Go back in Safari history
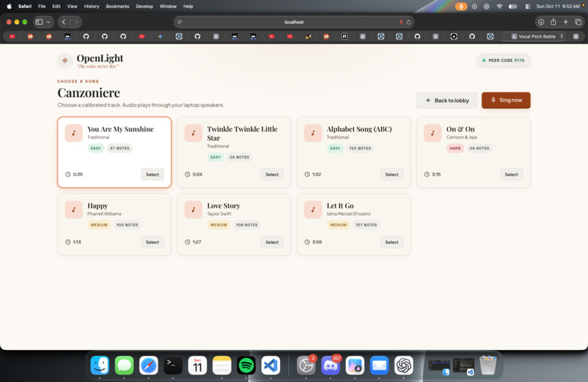 coord(63,22)
